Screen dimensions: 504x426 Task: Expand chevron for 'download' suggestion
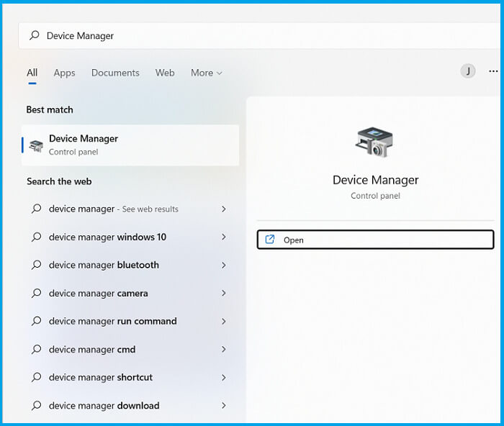pyautogui.click(x=224, y=406)
